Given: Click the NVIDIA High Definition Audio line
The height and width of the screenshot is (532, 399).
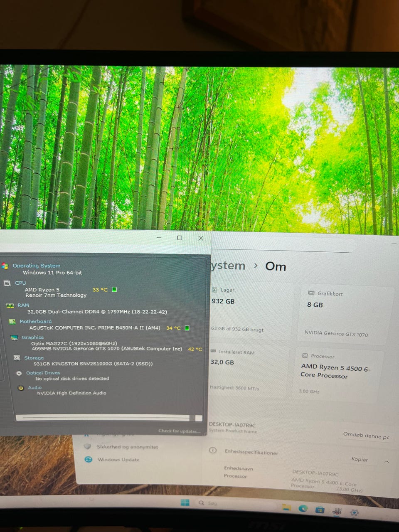Looking at the screenshot, I should coord(71,393).
